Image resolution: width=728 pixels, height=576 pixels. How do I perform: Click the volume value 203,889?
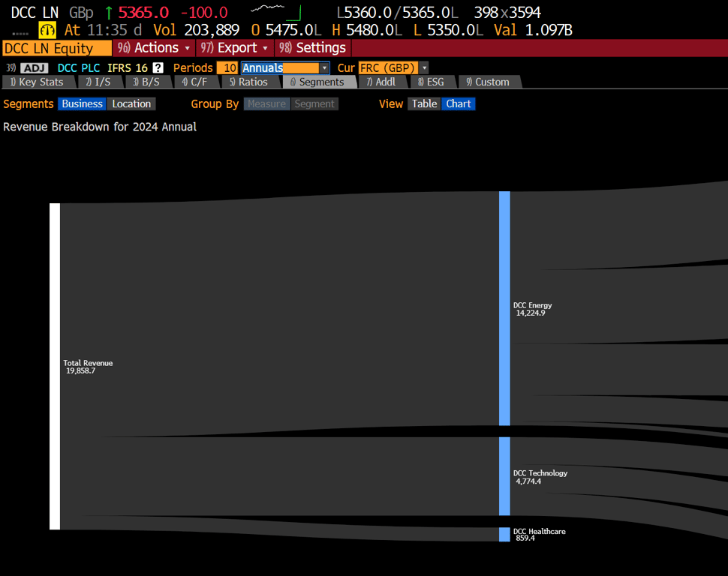pos(212,30)
